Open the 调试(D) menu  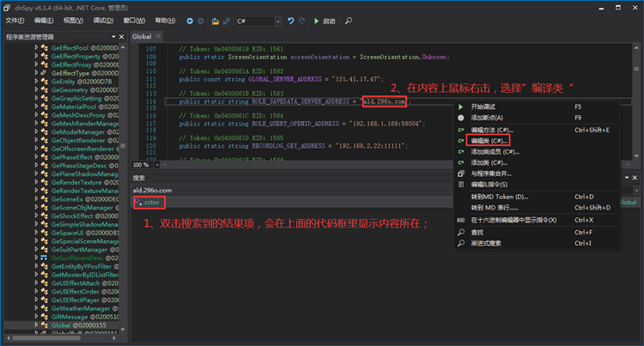(102, 21)
